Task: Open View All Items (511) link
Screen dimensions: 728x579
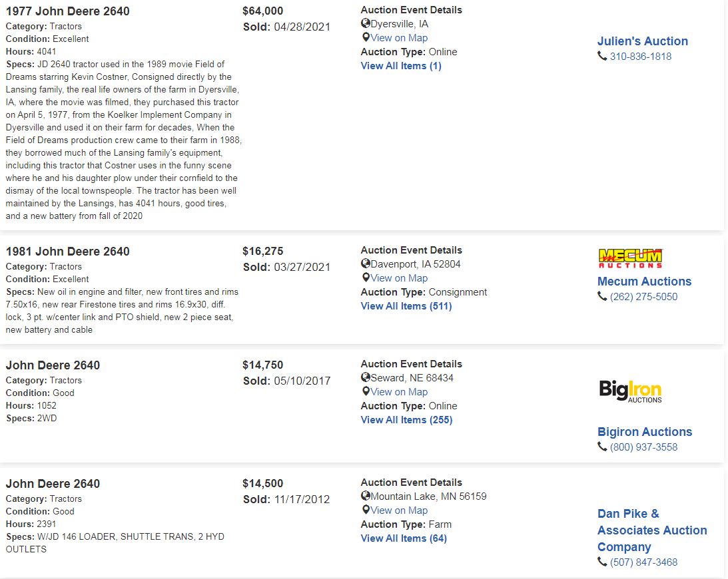Action: [x=406, y=306]
